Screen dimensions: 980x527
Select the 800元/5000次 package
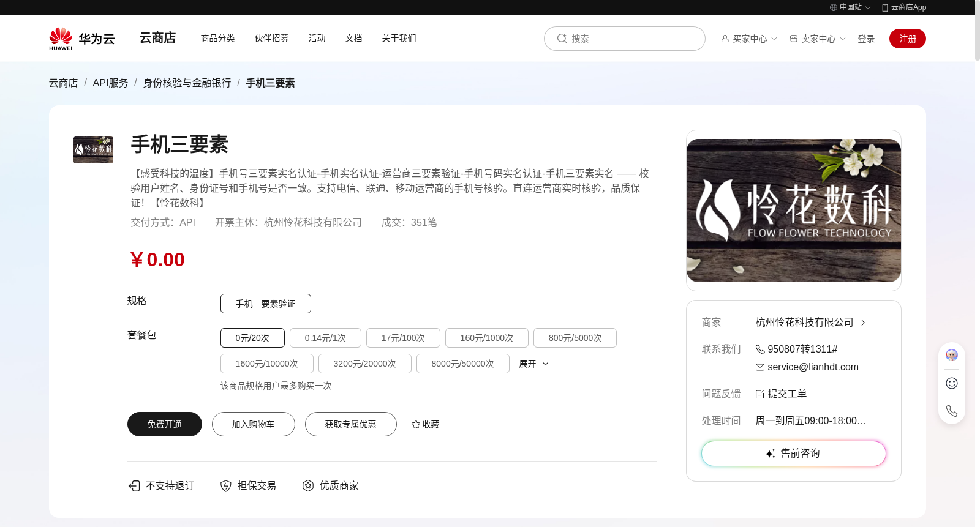coord(575,338)
